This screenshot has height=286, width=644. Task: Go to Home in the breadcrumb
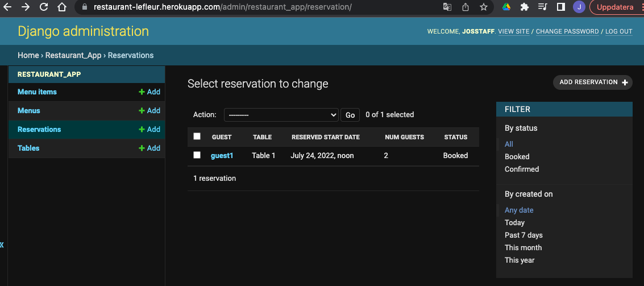28,55
